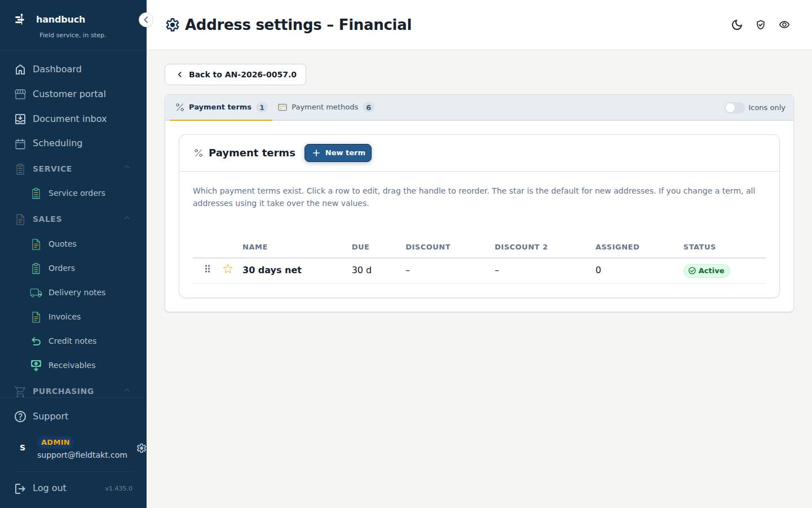Open Invoices list
The height and width of the screenshot is (508, 812).
[x=64, y=317]
